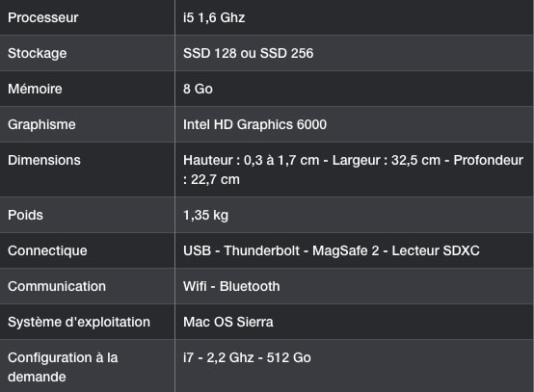Viewport: 534px width, 392px height.
Task: Click the Mémoire row label
Action: click(x=35, y=89)
